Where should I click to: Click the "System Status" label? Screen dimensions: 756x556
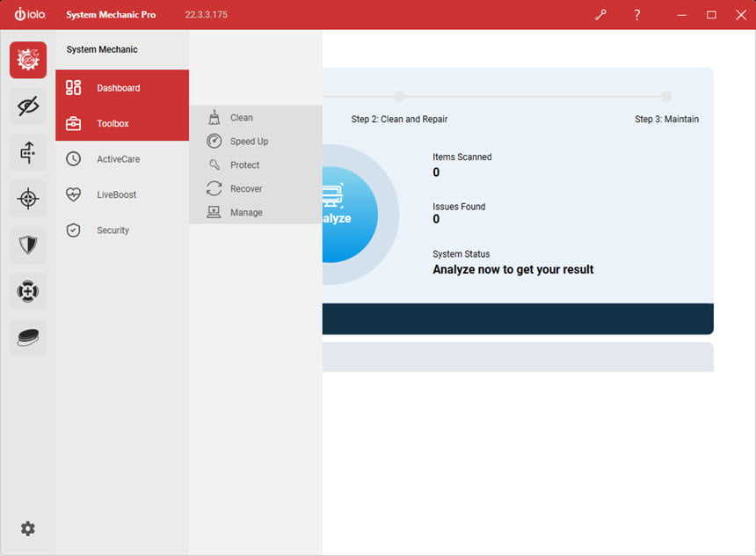click(x=461, y=254)
